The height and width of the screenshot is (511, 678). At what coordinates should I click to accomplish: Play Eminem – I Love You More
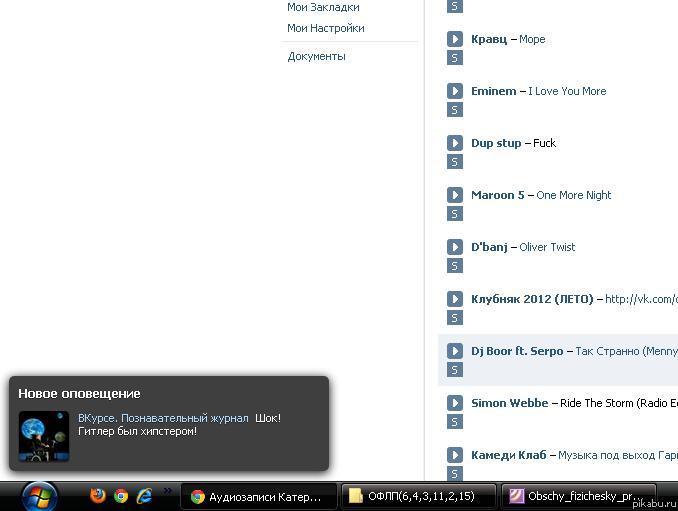[x=454, y=91]
